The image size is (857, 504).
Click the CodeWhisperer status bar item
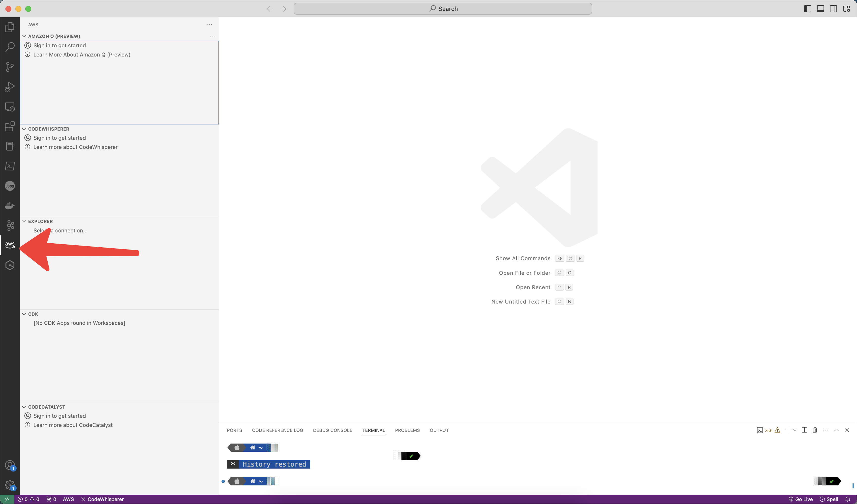click(x=102, y=499)
